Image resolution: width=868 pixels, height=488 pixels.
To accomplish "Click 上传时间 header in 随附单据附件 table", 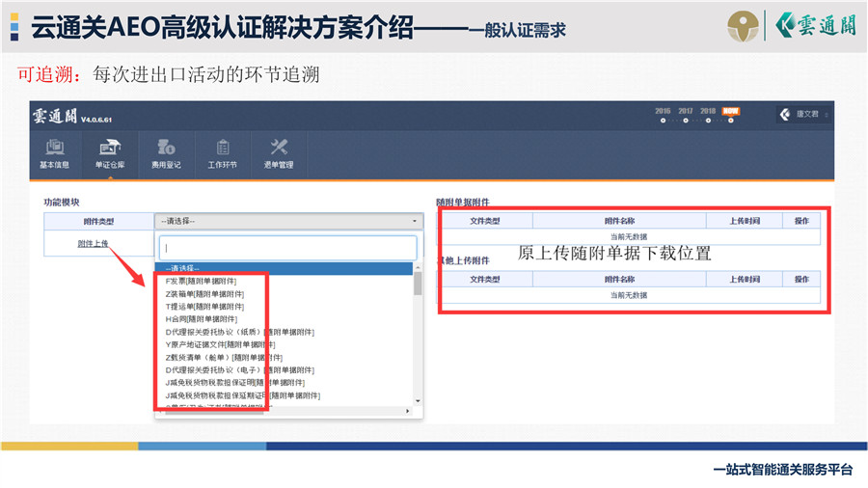I will [x=745, y=221].
